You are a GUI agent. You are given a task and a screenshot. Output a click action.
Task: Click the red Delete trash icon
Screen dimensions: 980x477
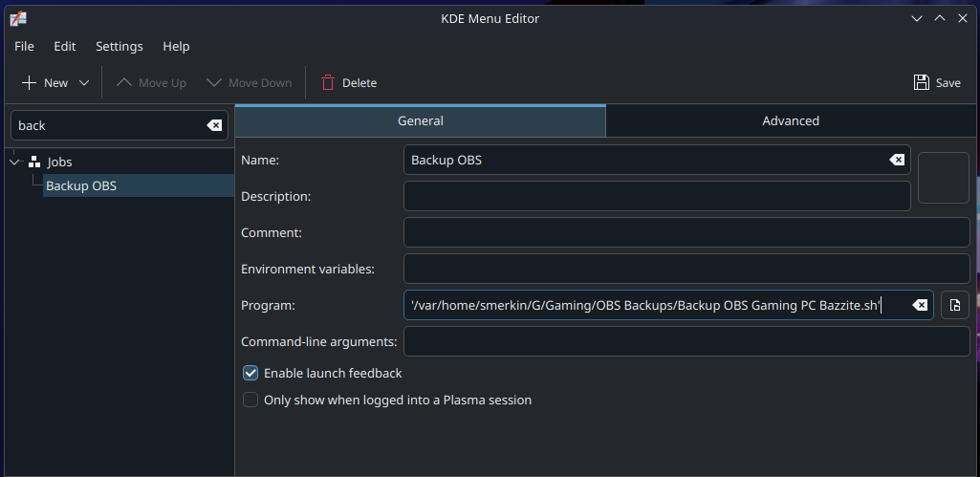(x=328, y=83)
